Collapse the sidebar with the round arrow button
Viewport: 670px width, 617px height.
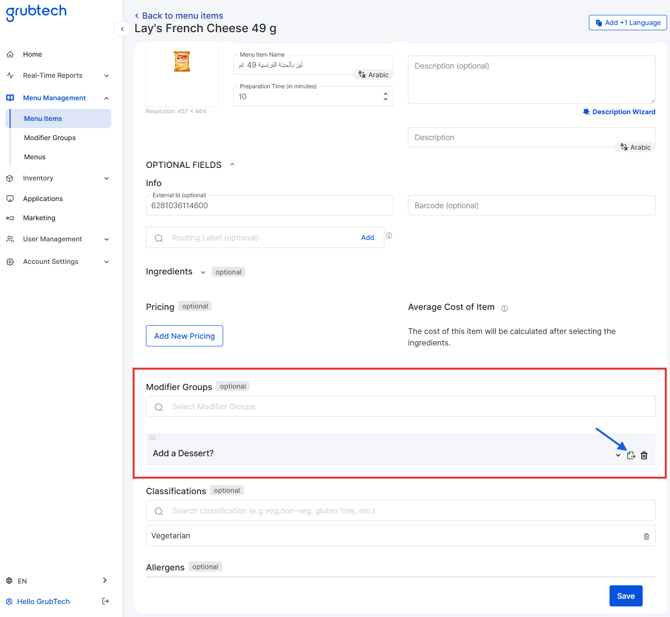tap(122, 29)
